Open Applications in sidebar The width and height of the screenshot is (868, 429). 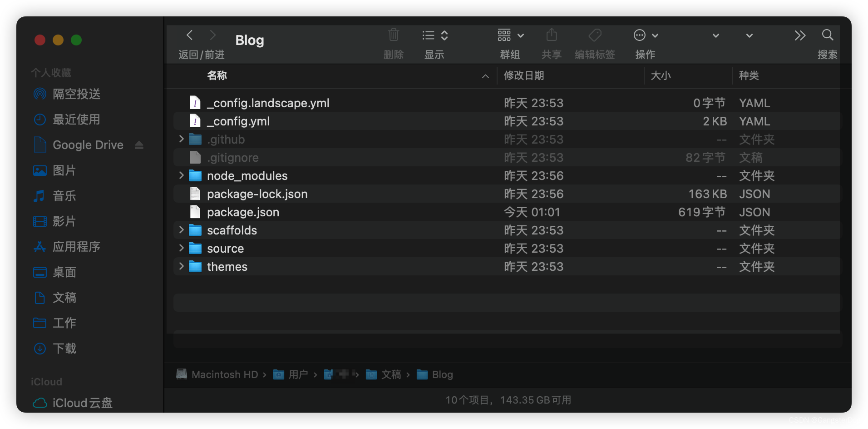[67, 247]
